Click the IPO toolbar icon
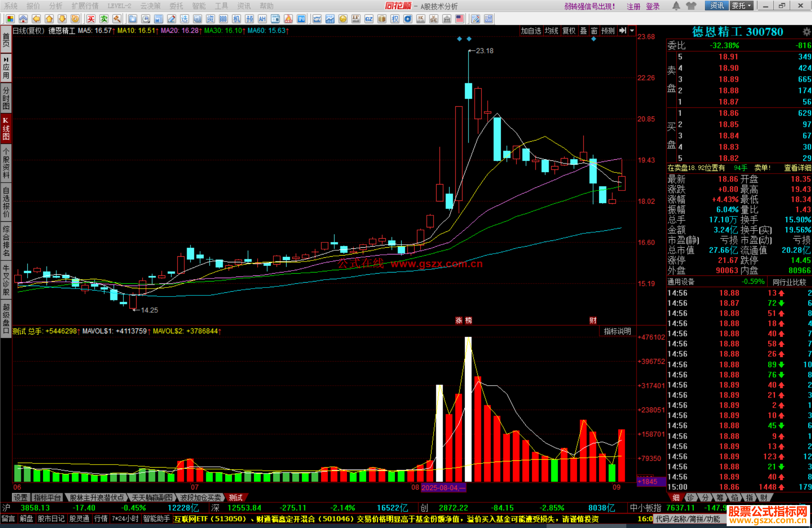The height and width of the screenshot is (528, 812). 301,19
